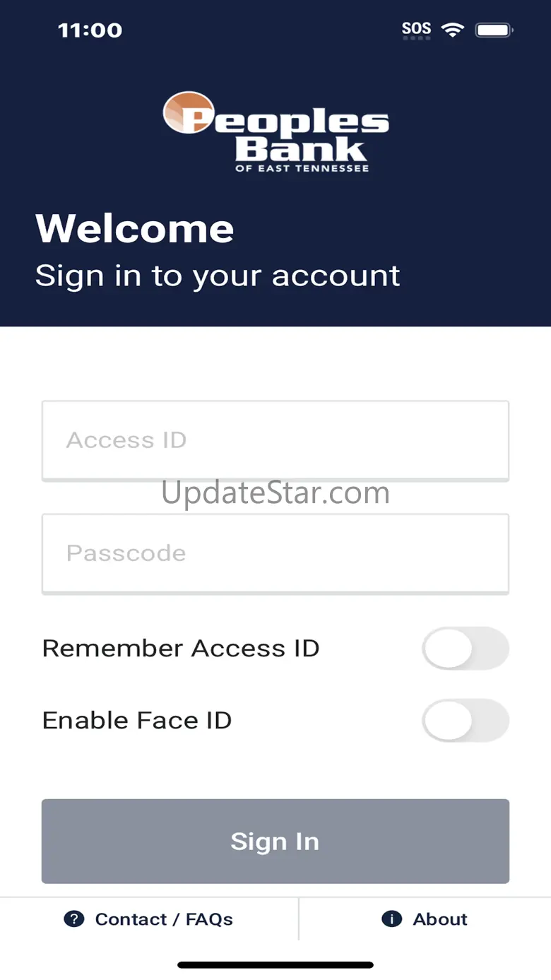Tap the Wi-Fi status icon
The height and width of the screenshot is (980, 551).
point(452,30)
